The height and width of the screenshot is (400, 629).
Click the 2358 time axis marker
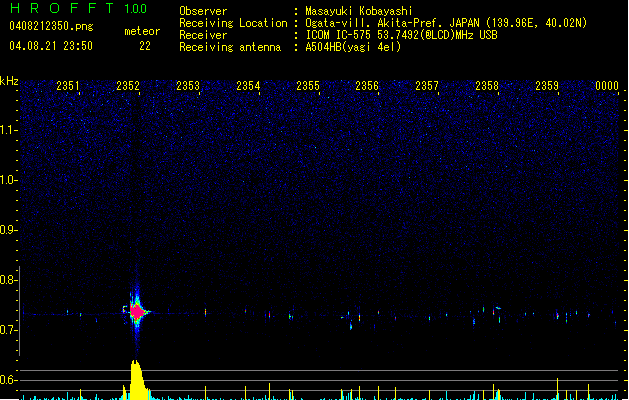click(487, 86)
